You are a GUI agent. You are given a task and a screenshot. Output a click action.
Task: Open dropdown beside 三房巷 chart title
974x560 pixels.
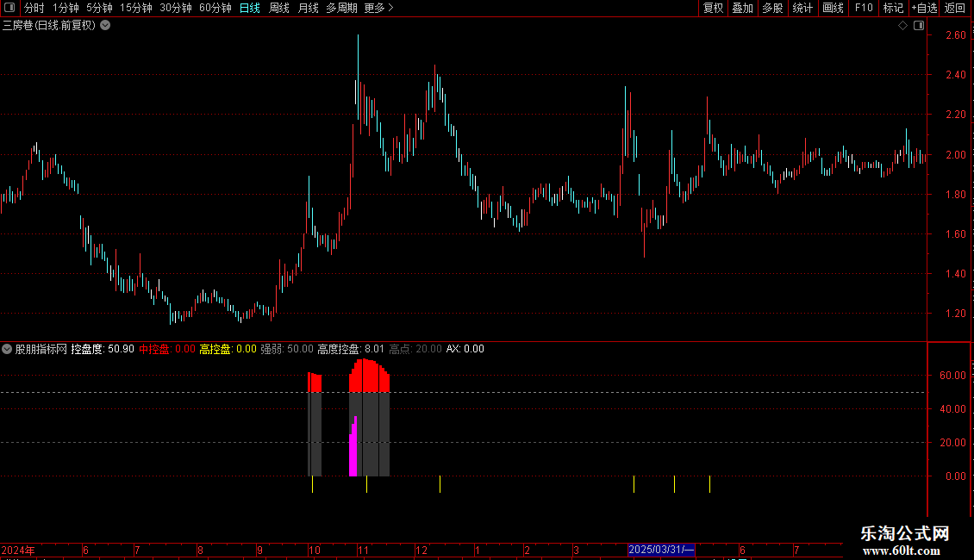(x=106, y=26)
